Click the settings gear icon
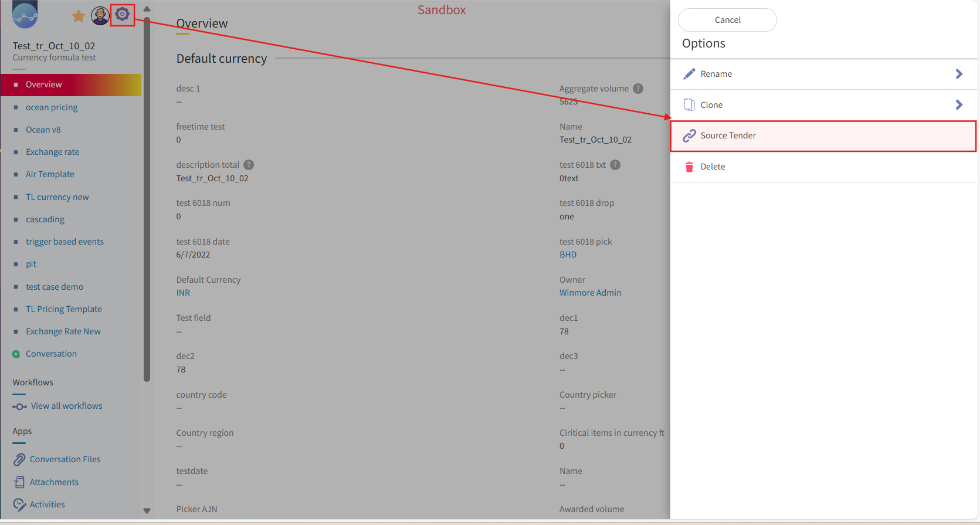Image resolution: width=980 pixels, height=525 pixels. tap(122, 15)
